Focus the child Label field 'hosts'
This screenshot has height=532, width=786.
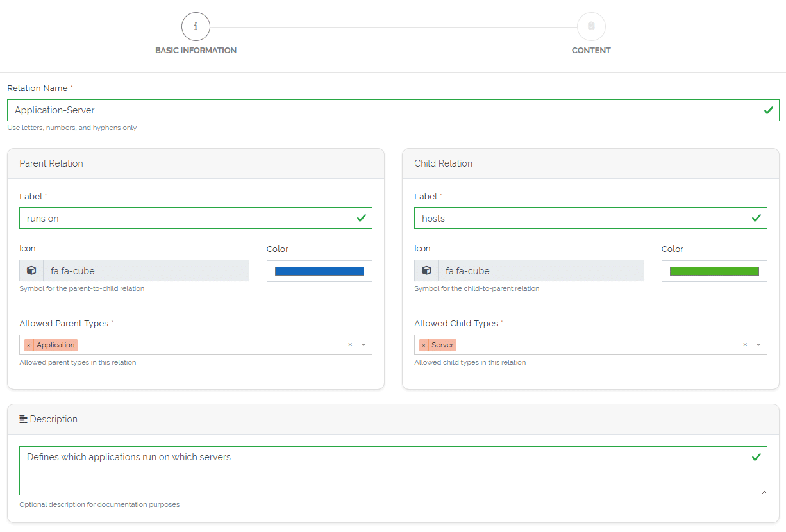click(581, 218)
